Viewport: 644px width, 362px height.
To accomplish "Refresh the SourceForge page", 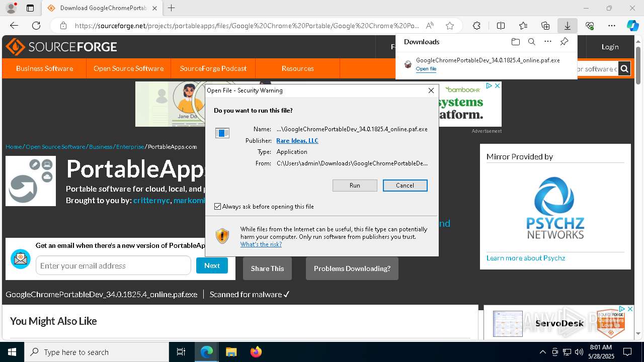I will pyautogui.click(x=36, y=26).
